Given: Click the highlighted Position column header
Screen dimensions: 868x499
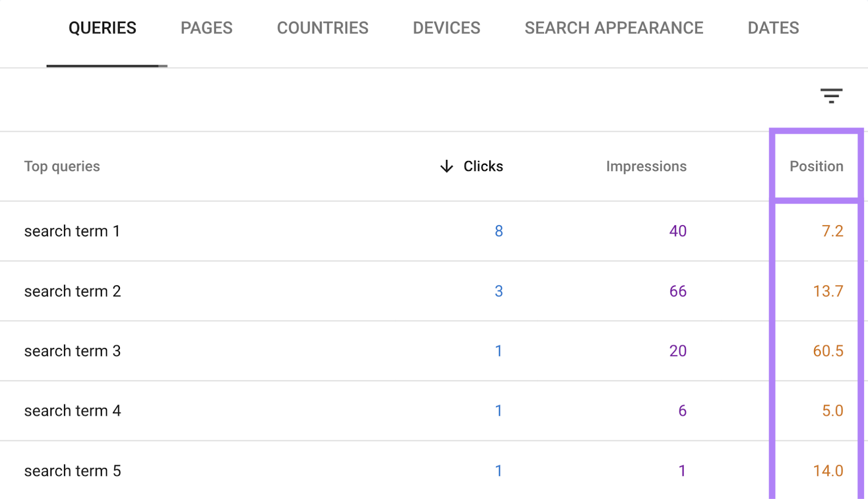Looking at the screenshot, I should 815,167.
